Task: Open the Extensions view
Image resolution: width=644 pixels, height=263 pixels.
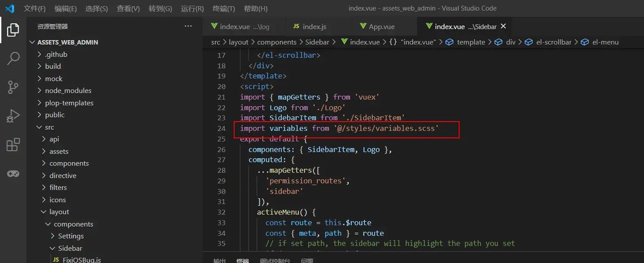Action: 13,145
